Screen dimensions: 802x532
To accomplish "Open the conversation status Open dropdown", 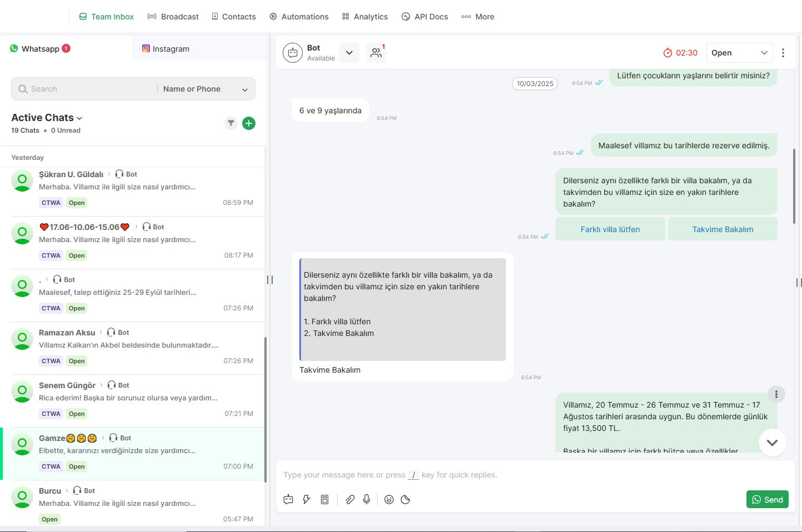I will click(x=739, y=53).
